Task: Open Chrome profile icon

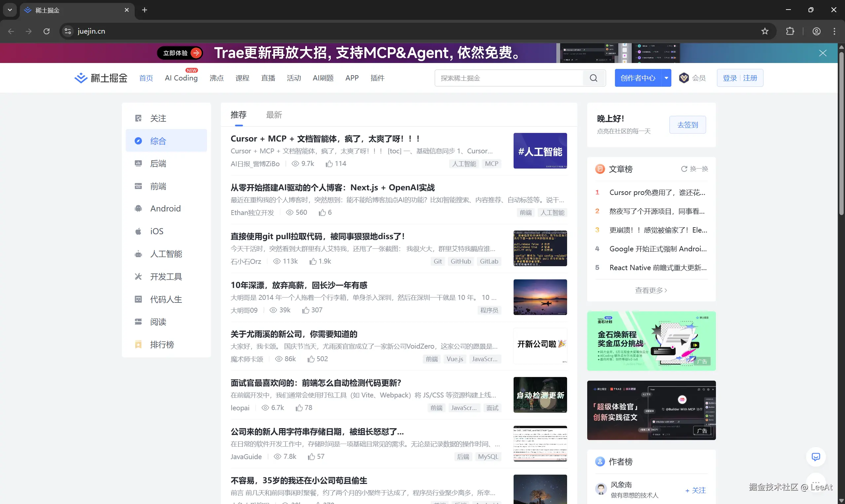Action: point(816,31)
